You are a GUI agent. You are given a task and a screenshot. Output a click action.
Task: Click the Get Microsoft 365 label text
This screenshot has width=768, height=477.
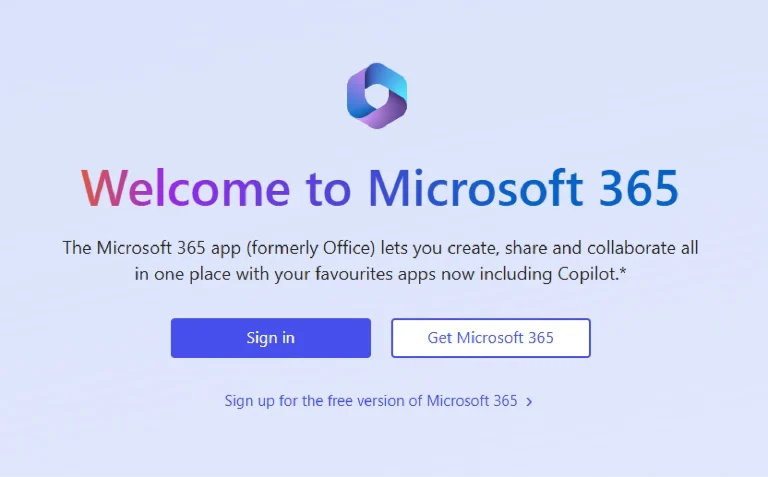coord(490,338)
